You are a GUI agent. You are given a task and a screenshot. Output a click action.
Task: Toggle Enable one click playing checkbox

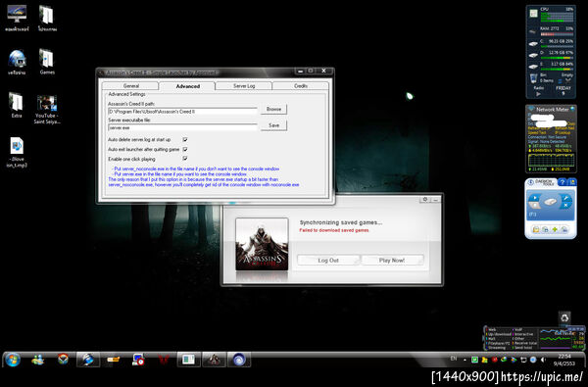[x=185, y=159]
